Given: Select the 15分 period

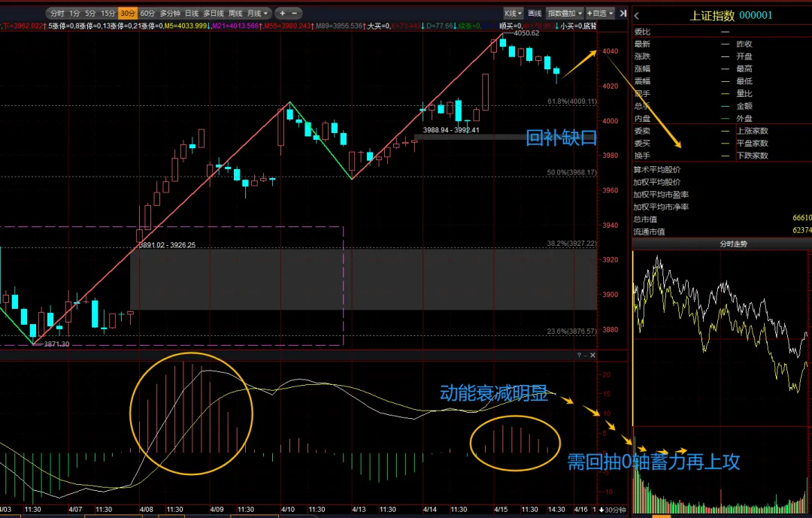Looking at the screenshot, I should tap(108, 14).
